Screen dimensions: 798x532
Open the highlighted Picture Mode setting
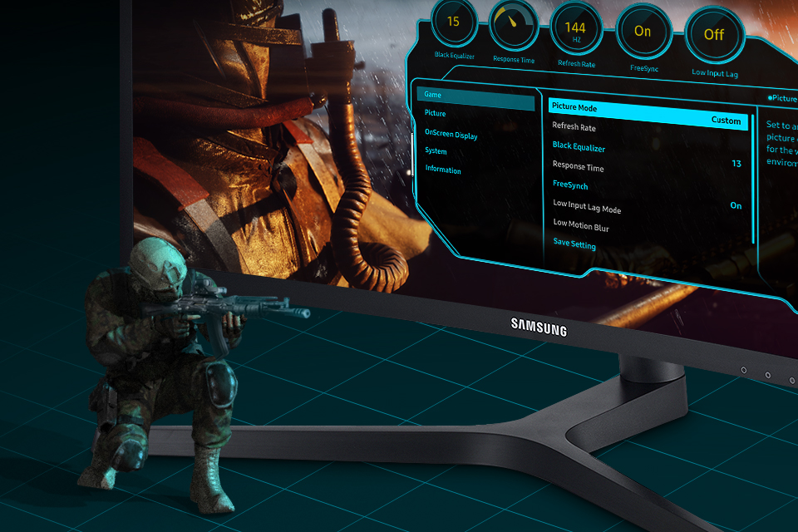(x=648, y=114)
